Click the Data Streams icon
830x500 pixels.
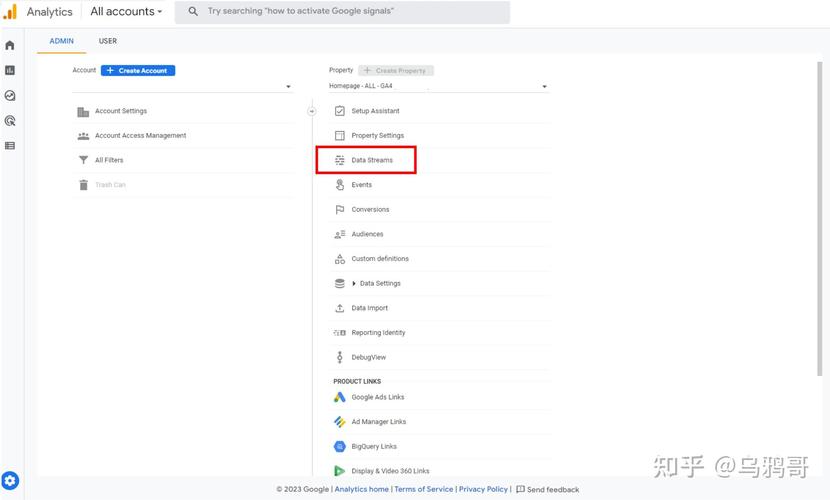(340, 160)
